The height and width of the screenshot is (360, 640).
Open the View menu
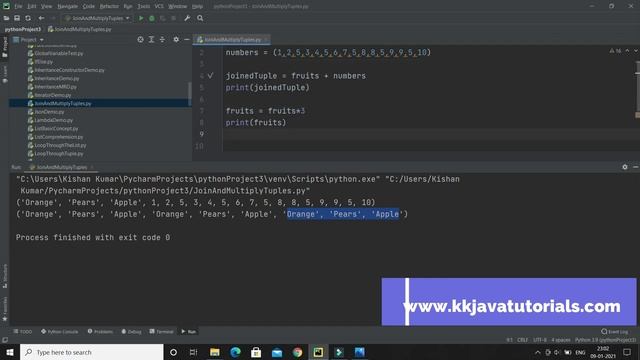tap(47, 6)
